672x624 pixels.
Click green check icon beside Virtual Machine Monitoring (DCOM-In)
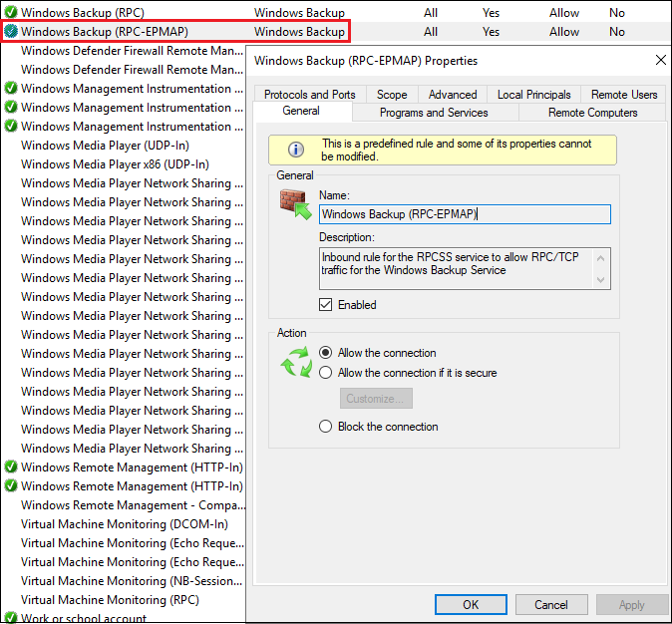11,524
